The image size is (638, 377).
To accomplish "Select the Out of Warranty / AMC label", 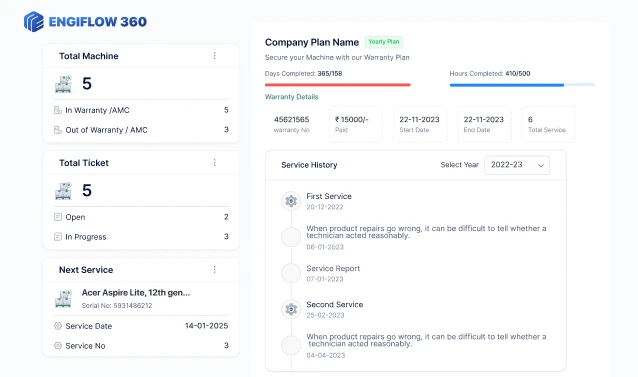I will (x=106, y=130).
